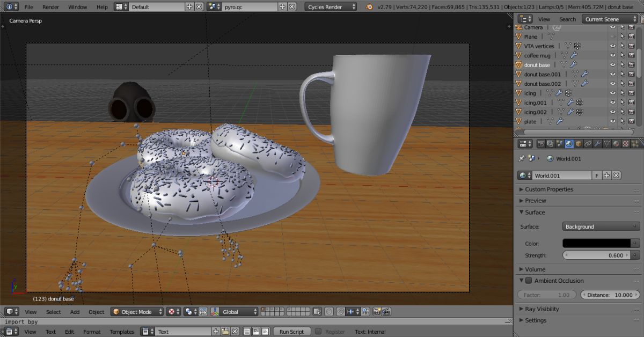Open the Window menu
The image size is (644, 337).
[78, 7]
